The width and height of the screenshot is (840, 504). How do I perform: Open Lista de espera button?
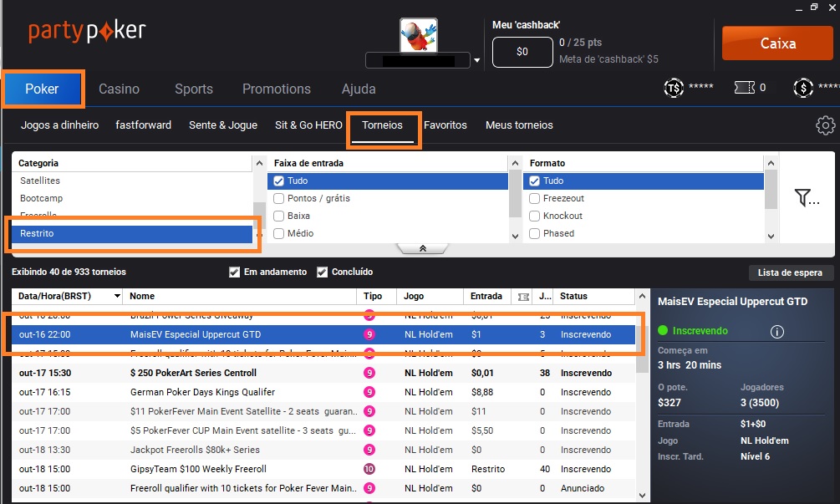click(790, 272)
